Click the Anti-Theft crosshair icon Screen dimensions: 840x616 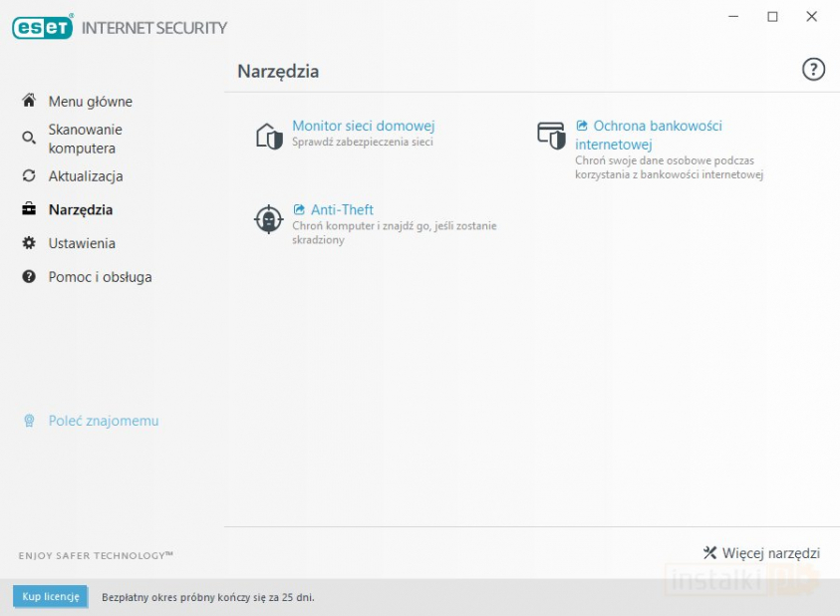pos(268,219)
